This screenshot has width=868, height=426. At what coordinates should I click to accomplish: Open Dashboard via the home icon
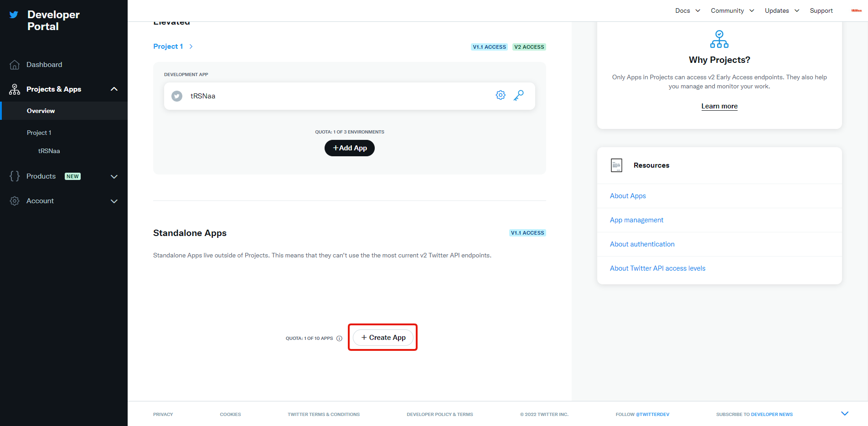tap(14, 64)
